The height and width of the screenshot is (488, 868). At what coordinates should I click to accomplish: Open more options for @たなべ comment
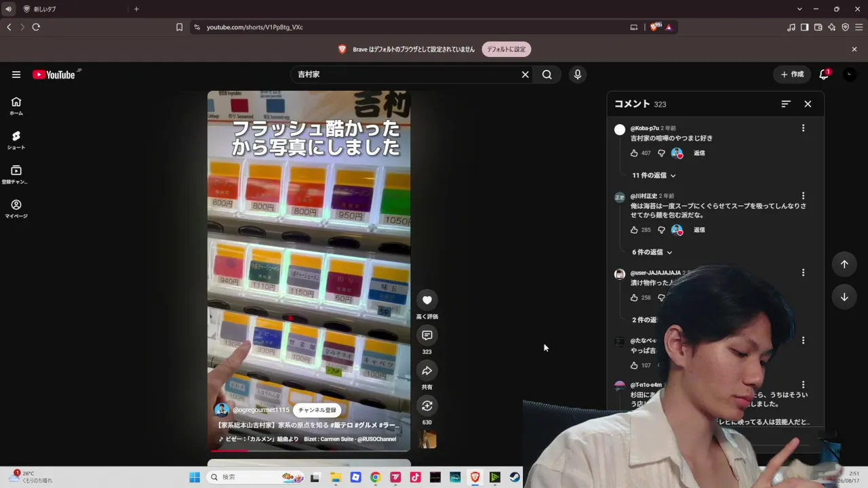(803, 340)
